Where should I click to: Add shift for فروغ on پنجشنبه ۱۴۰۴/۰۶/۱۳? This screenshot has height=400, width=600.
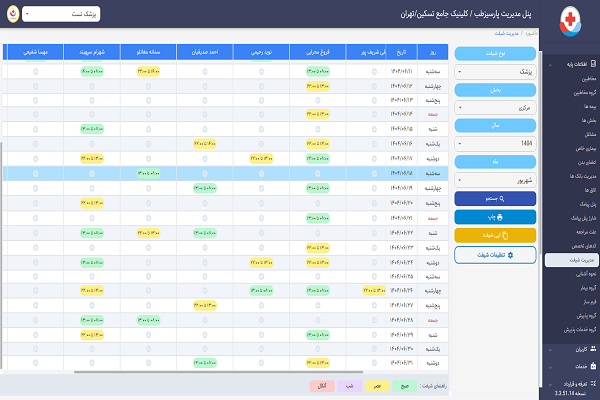318,100
